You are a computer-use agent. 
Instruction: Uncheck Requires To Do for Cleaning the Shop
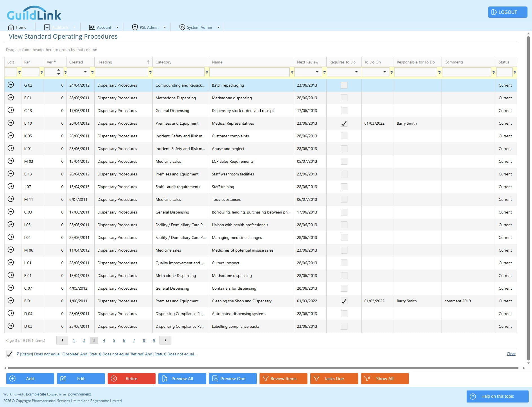(x=344, y=301)
